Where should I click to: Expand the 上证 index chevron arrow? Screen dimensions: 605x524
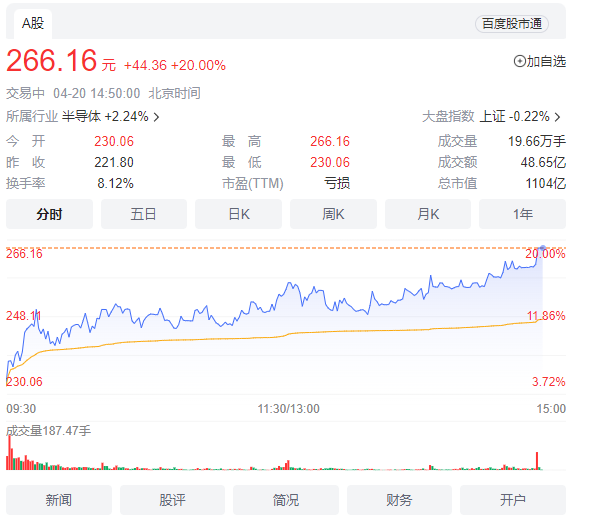pyautogui.click(x=558, y=117)
